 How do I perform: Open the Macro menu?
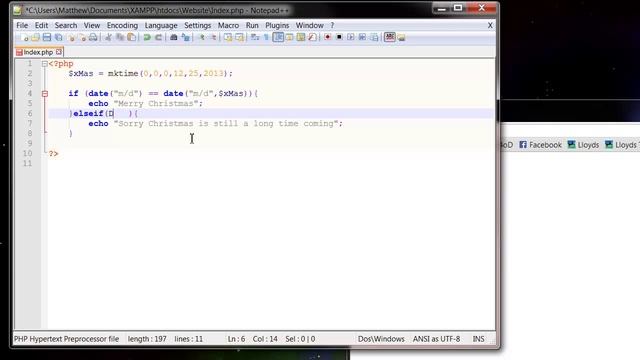(x=228, y=25)
